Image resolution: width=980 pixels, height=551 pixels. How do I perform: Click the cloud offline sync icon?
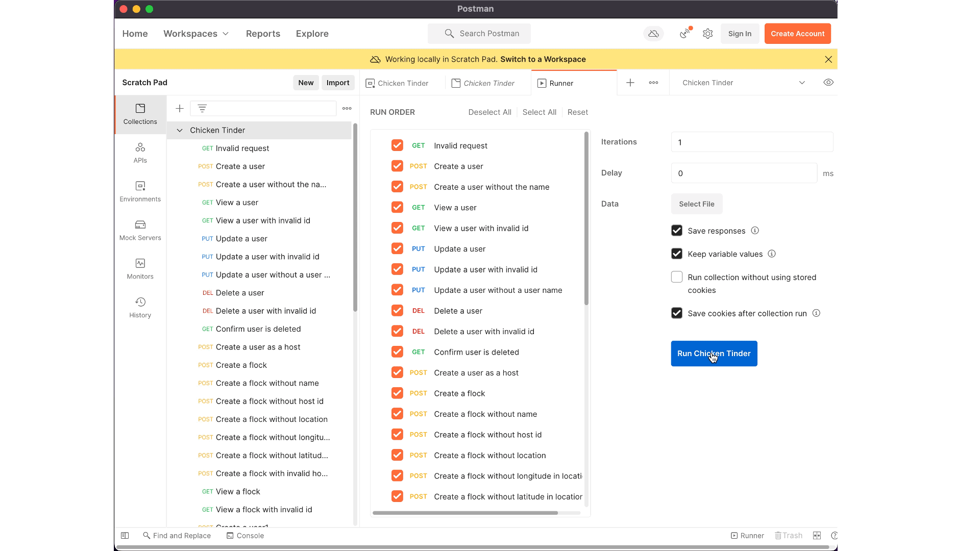tap(653, 34)
